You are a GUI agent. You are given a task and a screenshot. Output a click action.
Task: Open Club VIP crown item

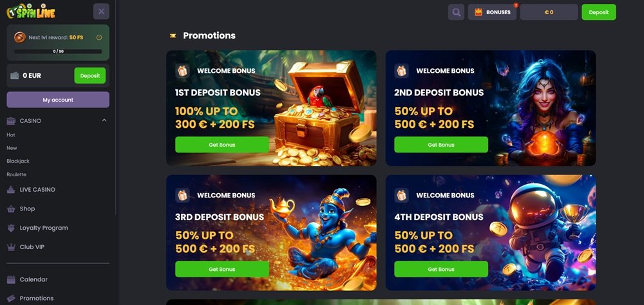pyautogui.click(x=26, y=247)
